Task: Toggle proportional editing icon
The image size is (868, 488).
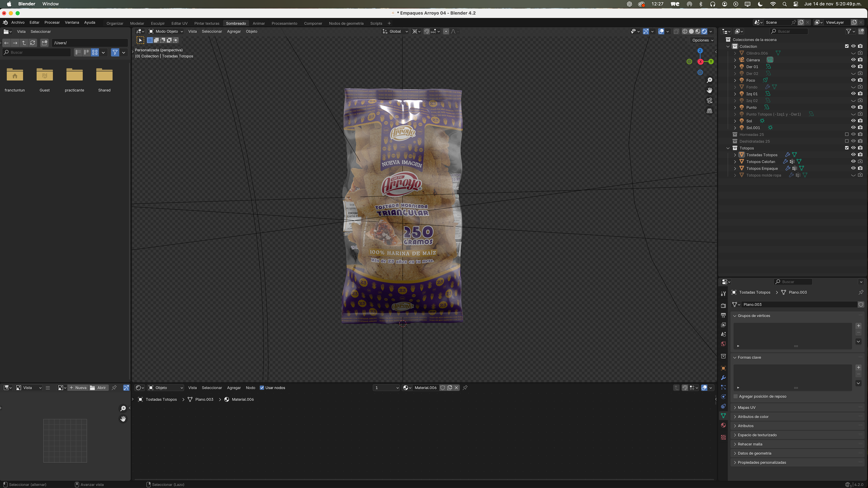Action: tap(446, 31)
